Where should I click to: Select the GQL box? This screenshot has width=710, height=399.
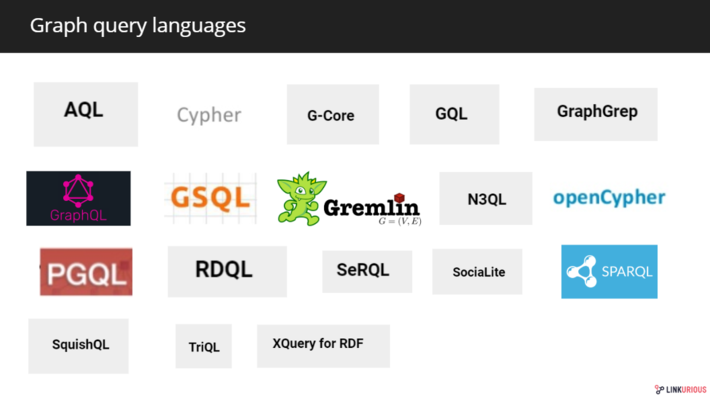point(454,114)
